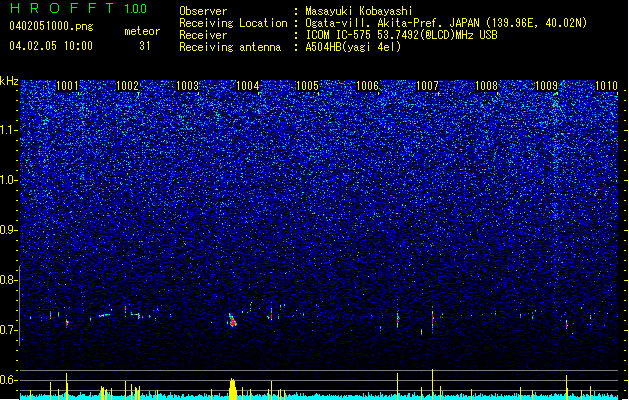
Task: Click the 1010 time marker
Action: point(606,86)
